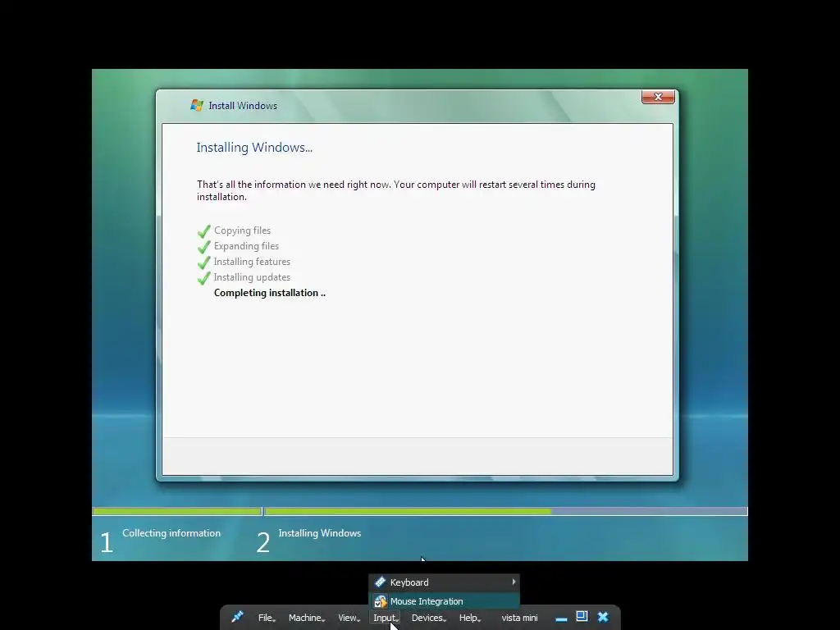The width and height of the screenshot is (840, 630).
Task: Open the Input menu
Action: tap(386, 618)
